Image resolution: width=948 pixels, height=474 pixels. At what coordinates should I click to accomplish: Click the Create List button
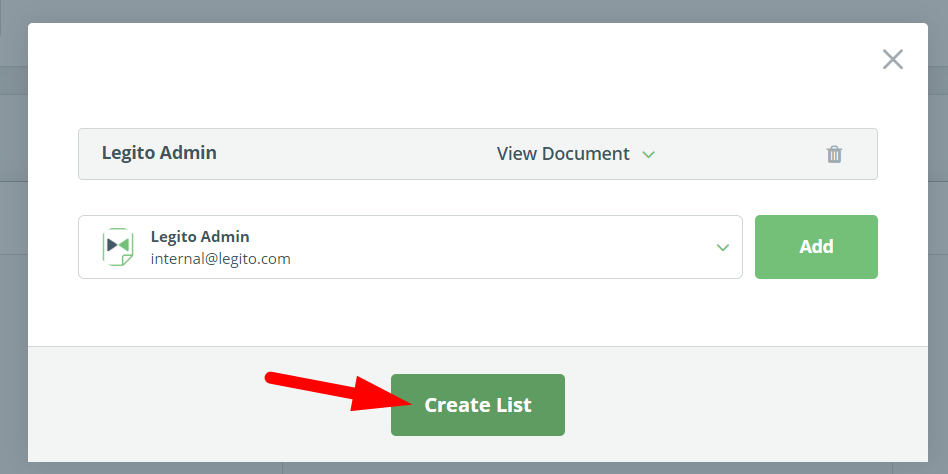tap(478, 404)
